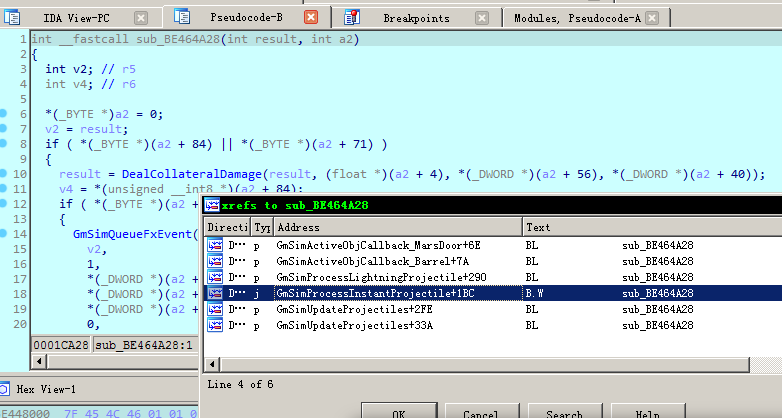Click the xrefs dialog title icon
The width and height of the screenshot is (782, 418).
pos(212,205)
